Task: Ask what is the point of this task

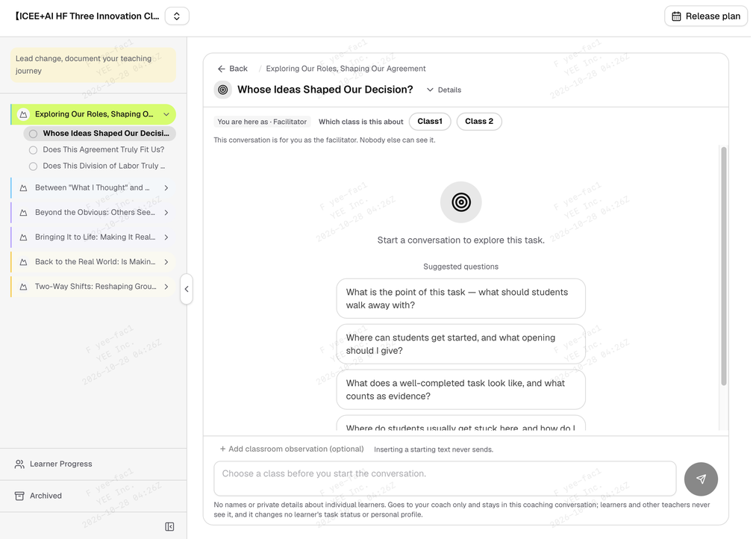Action: pos(461,299)
